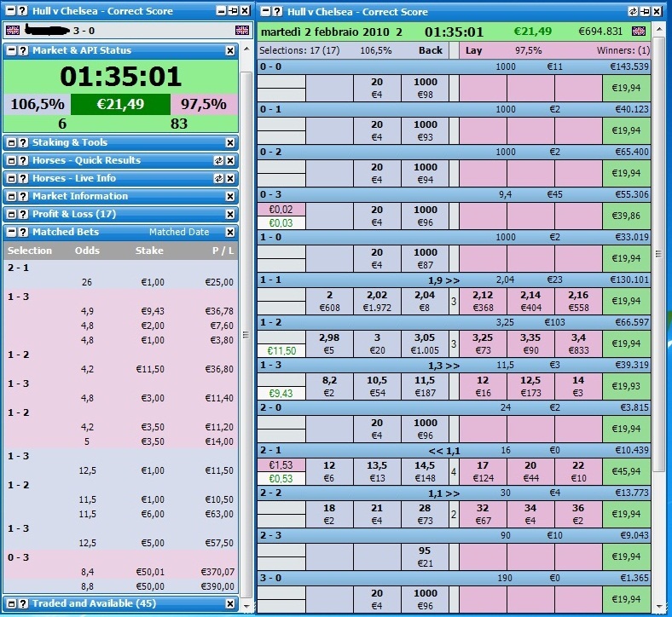The image size is (672, 617).
Task: Pin the right Correct Score window
Action: pyautogui.click(x=645, y=12)
